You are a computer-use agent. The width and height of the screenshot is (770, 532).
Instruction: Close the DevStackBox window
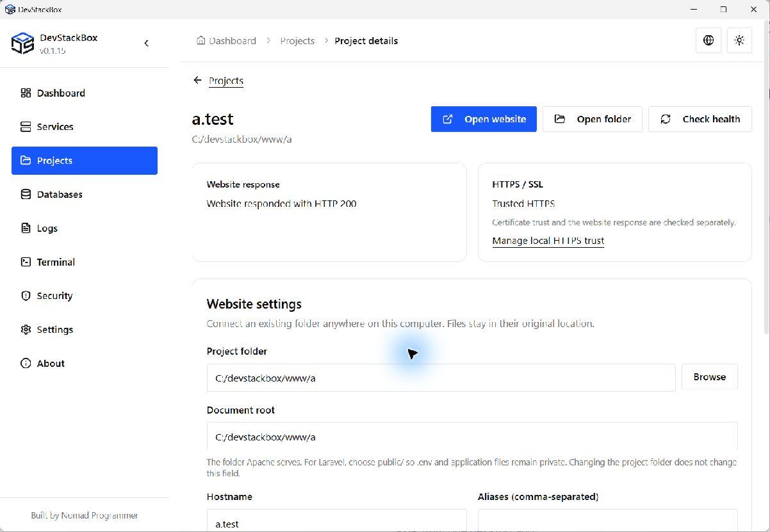pyautogui.click(x=753, y=10)
